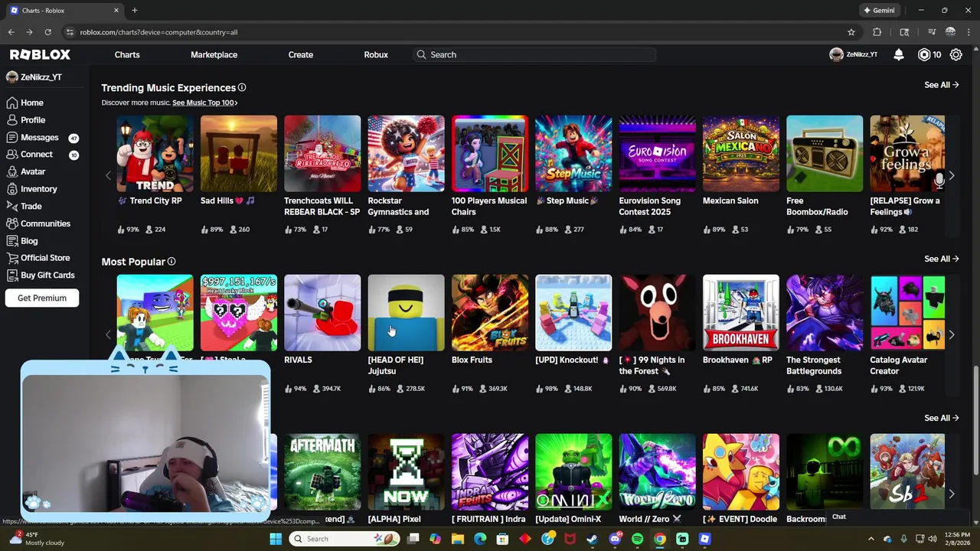Open a new browser tab
Screen dimensions: 980x551
click(135, 11)
